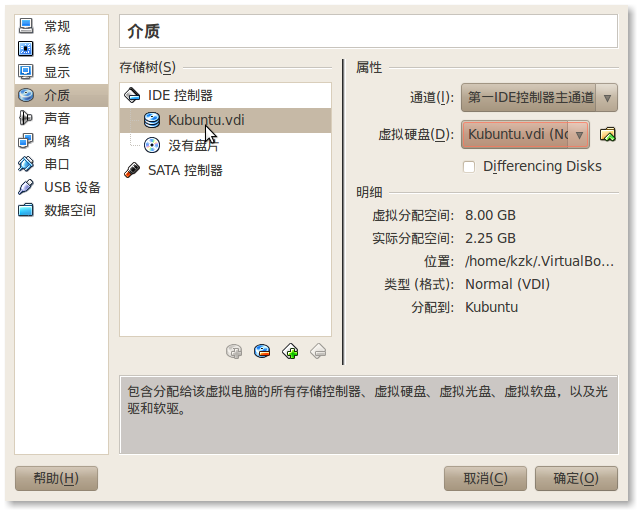Click the 介质 disc icon in sidebar

(26, 95)
